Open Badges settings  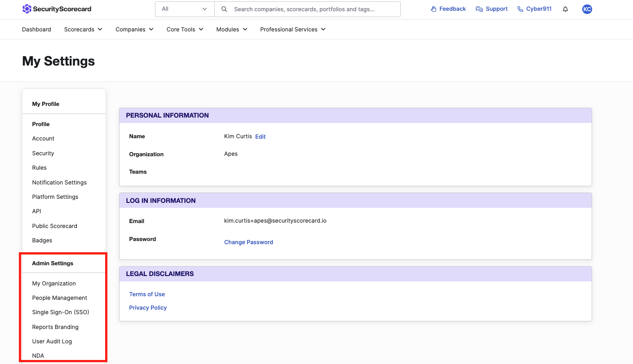(42, 240)
